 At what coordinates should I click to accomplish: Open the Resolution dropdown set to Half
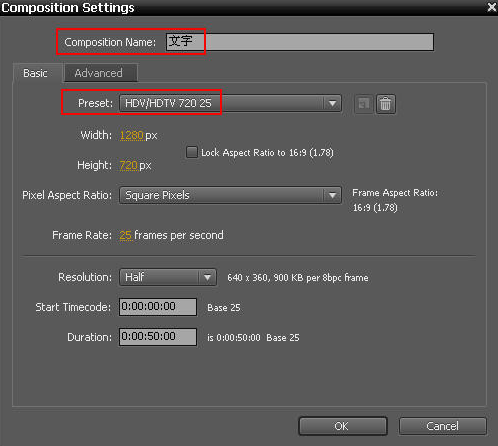(168, 277)
